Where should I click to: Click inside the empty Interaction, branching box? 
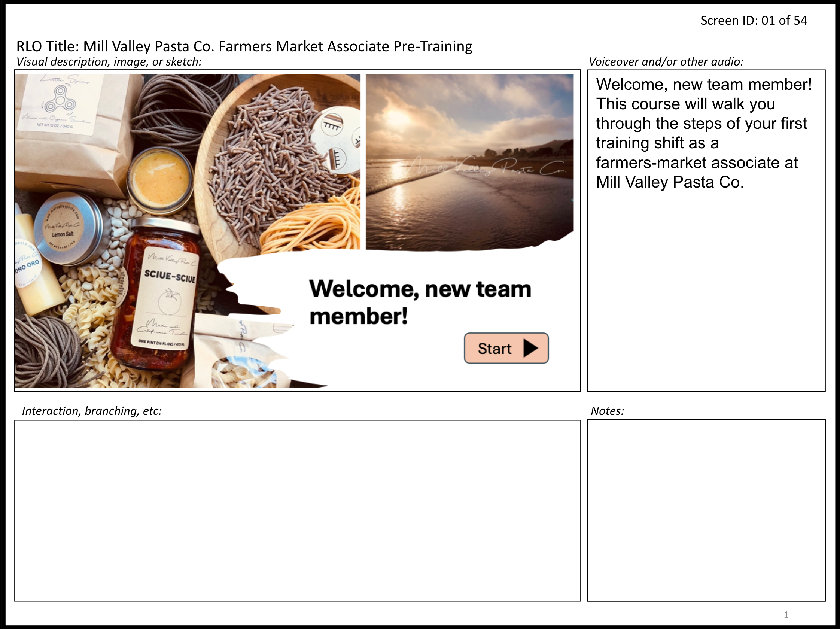[x=297, y=510]
